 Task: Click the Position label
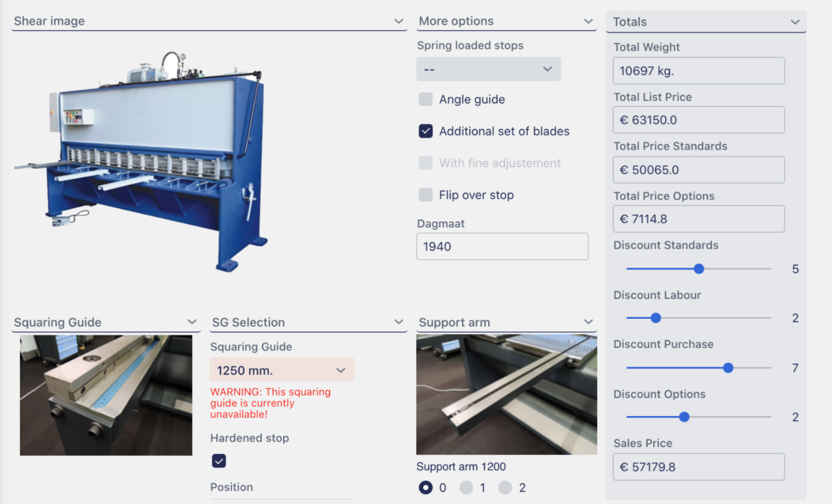[x=232, y=487]
